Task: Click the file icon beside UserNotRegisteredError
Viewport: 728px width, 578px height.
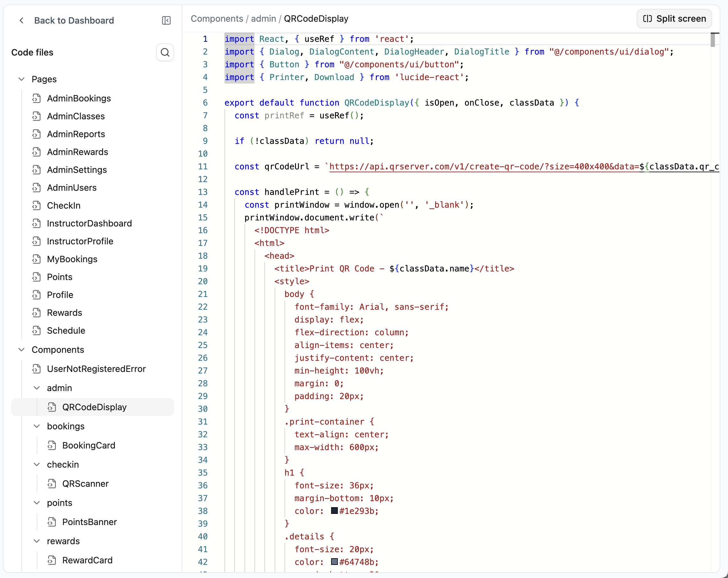Action: click(x=36, y=369)
